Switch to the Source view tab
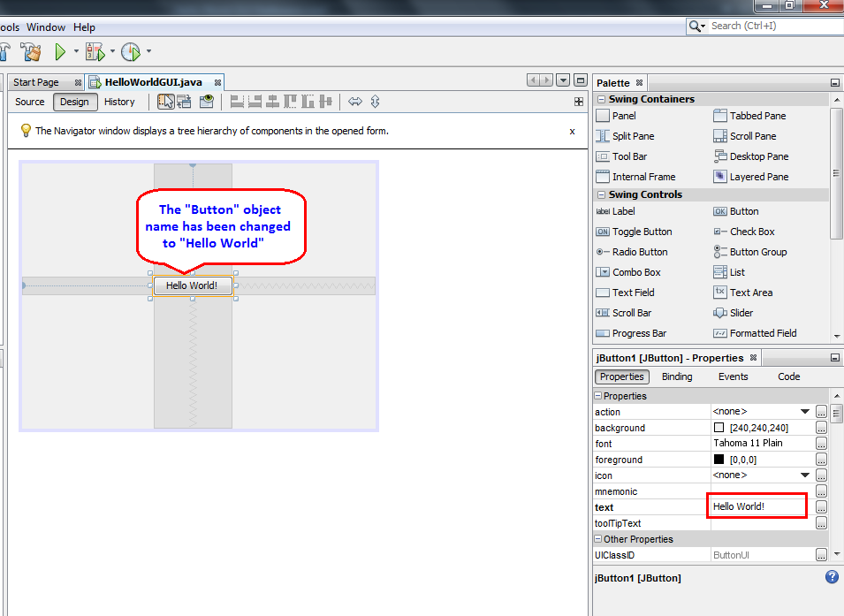 click(29, 102)
